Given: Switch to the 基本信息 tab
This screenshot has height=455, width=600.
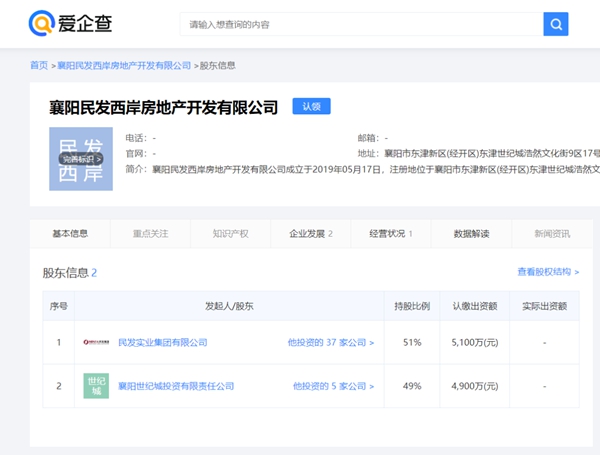Looking at the screenshot, I should [x=70, y=233].
